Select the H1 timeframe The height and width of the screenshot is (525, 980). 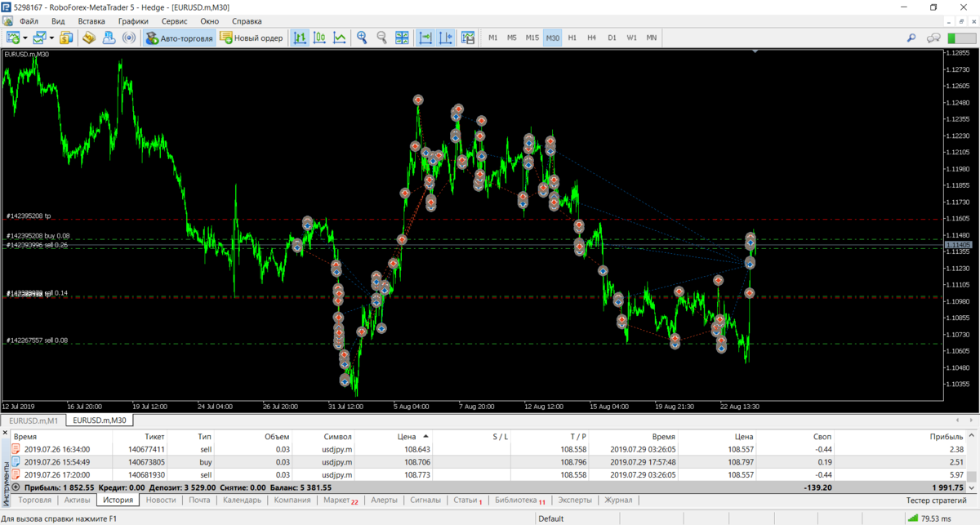click(572, 38)
